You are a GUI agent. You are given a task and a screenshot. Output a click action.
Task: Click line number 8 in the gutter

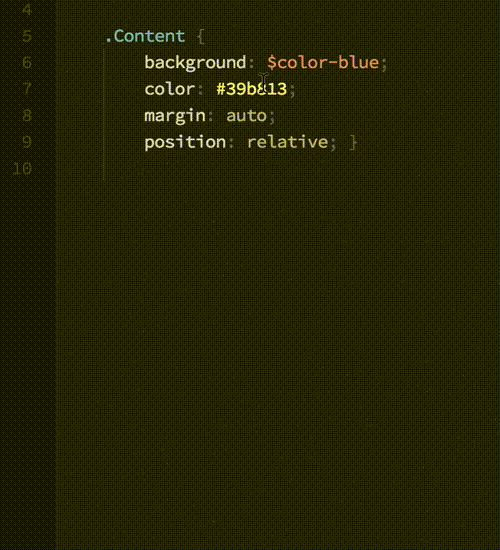[27, 115]
